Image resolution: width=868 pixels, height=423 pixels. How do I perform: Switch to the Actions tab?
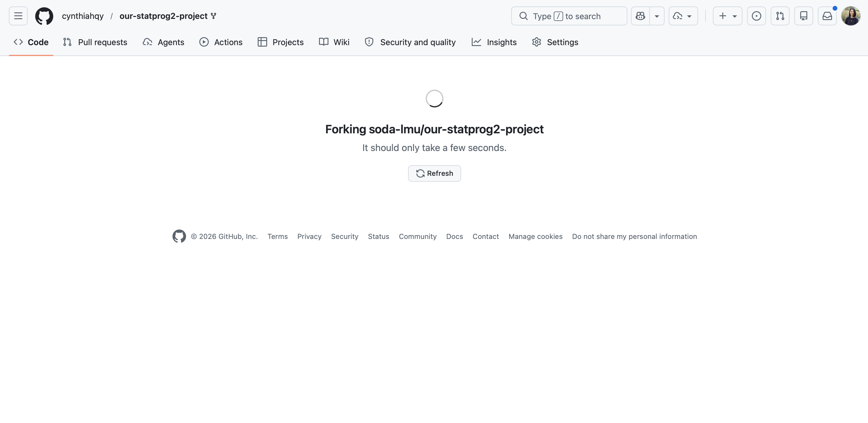[221, 42]
